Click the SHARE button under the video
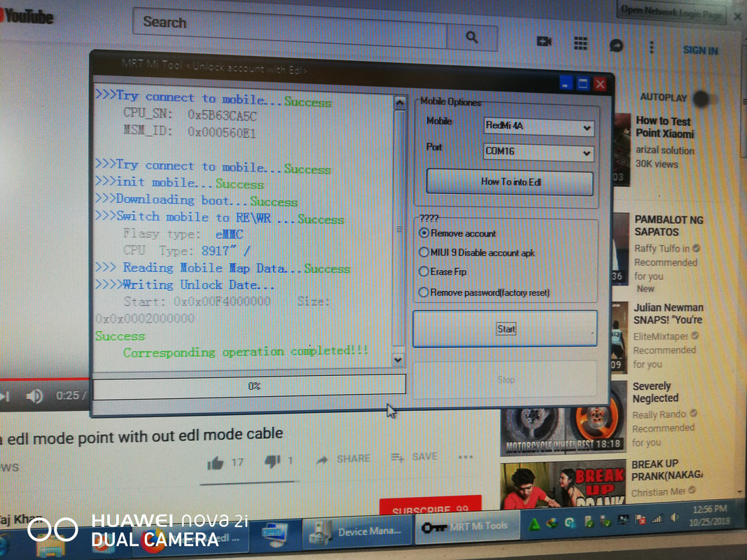Screen dimensions: 747x560 (x=344, y=459)
